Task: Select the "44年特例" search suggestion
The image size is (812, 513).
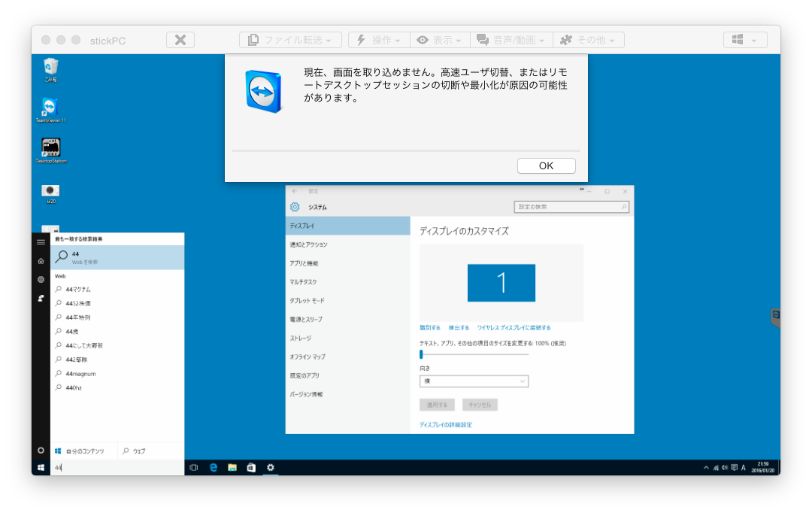Action: click(117, 317)
